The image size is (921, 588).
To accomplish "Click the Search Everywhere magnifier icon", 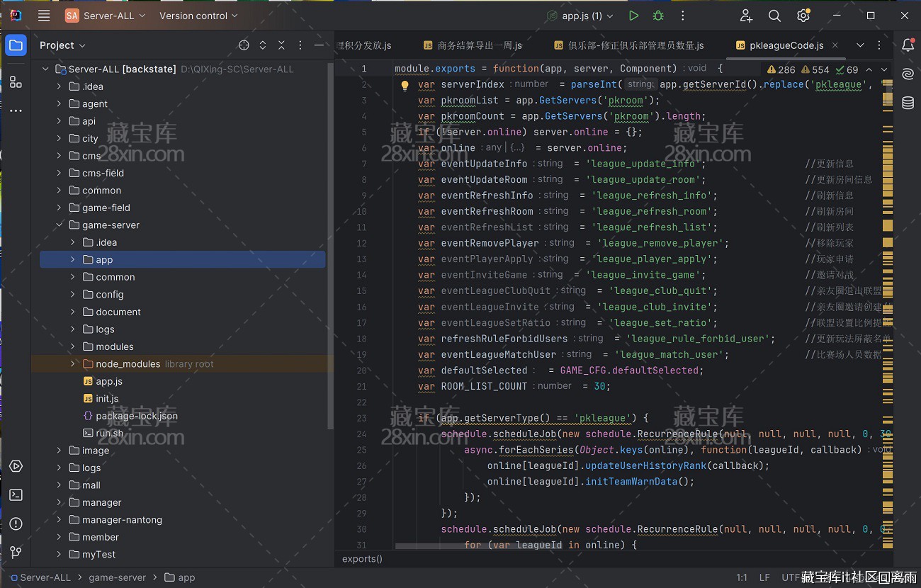I will pos(774,16).
